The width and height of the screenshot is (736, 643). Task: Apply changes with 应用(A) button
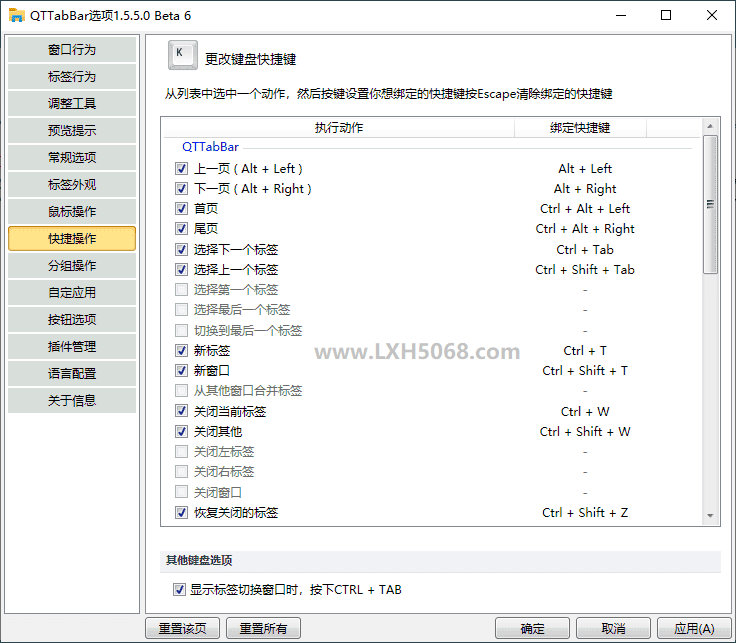694,628
